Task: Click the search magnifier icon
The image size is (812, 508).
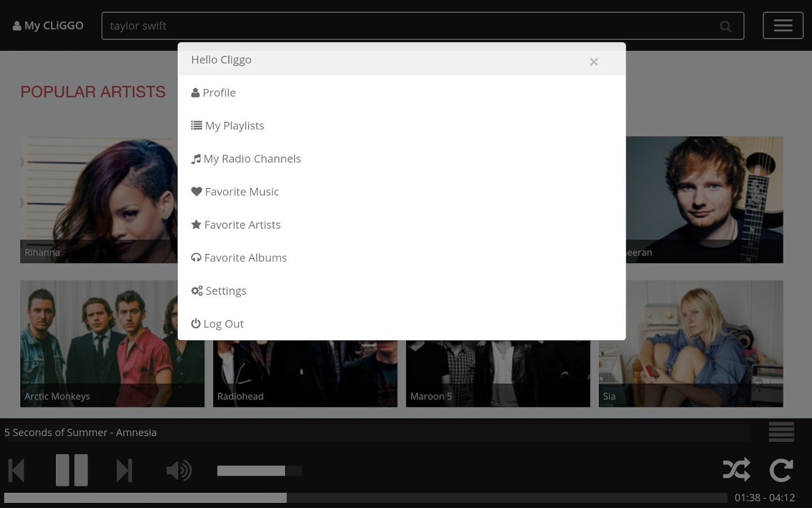Action: point(725,25)
